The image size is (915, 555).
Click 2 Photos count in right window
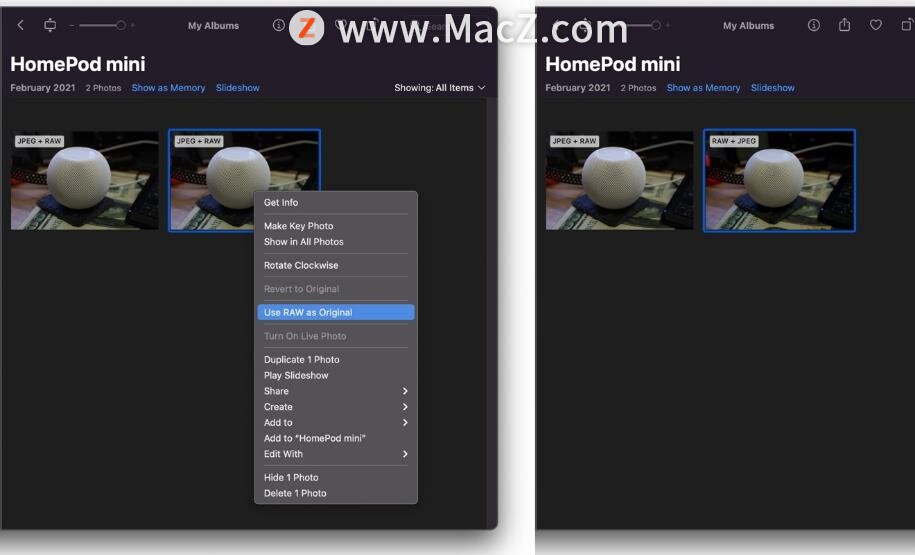point(638,88)
